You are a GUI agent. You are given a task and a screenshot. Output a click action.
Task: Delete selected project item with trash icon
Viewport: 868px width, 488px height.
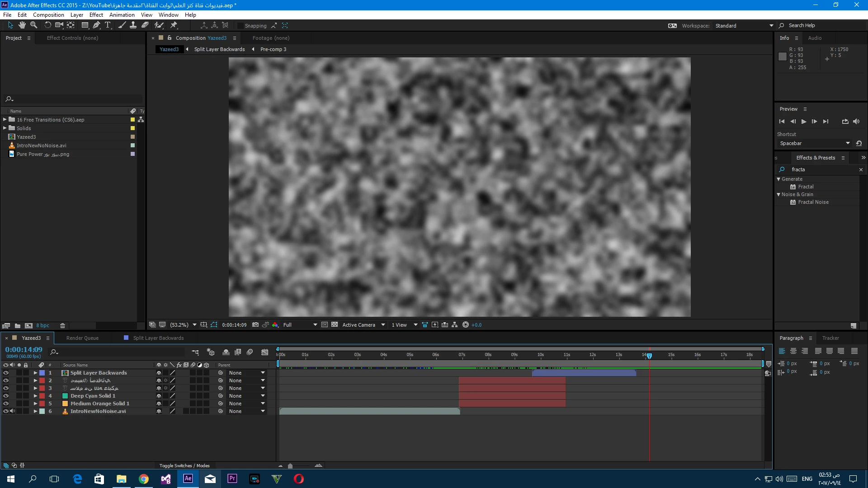pos(63,325)
